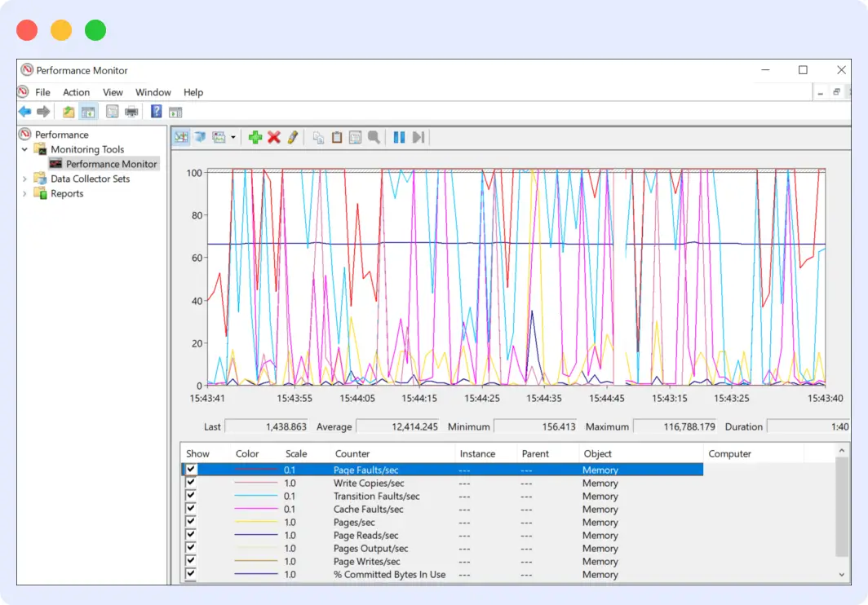The image size is (868, 605).
Task: Open the graph type dropdown
Action: pyautogui.click(x=232, y=137)
